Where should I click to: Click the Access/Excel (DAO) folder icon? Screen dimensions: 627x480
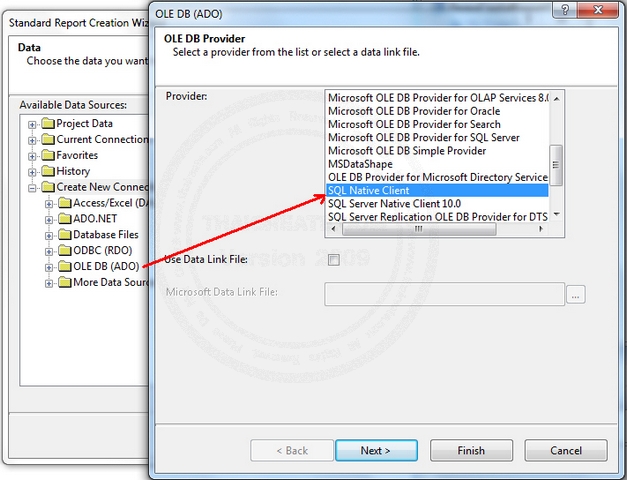[65, 203]
